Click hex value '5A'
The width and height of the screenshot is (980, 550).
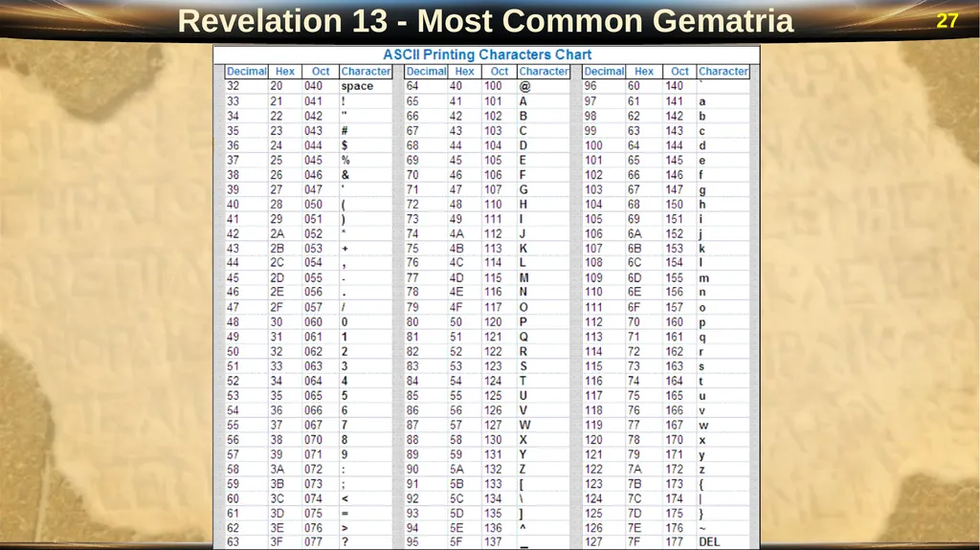[457, 469]
